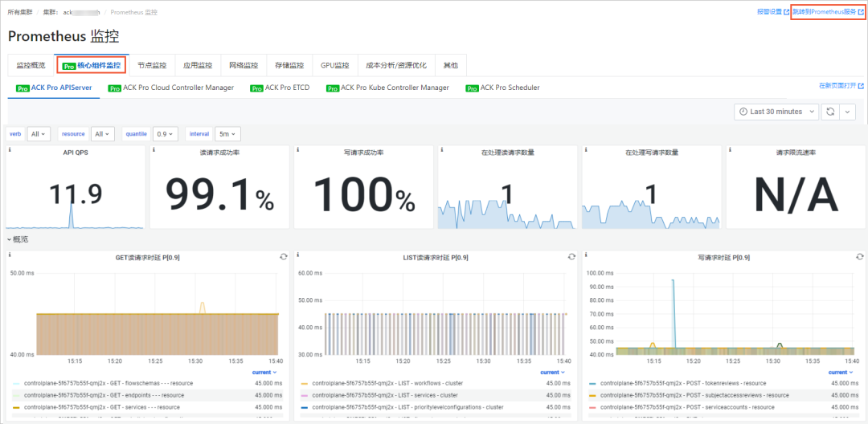Open the verb variable dropdown
Screen dimensions: 868x424
pos(39,134)
